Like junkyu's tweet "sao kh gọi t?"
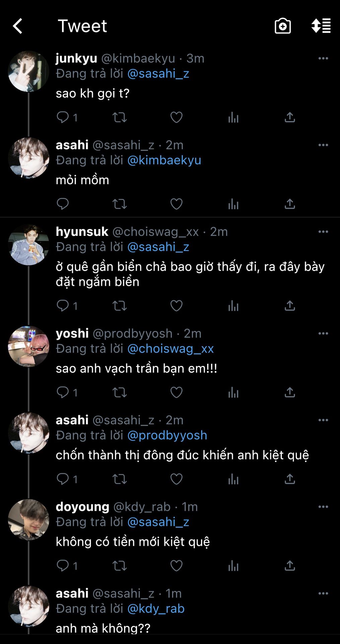Viewport: 340px width, 644px height. click(x=176, y=117)
